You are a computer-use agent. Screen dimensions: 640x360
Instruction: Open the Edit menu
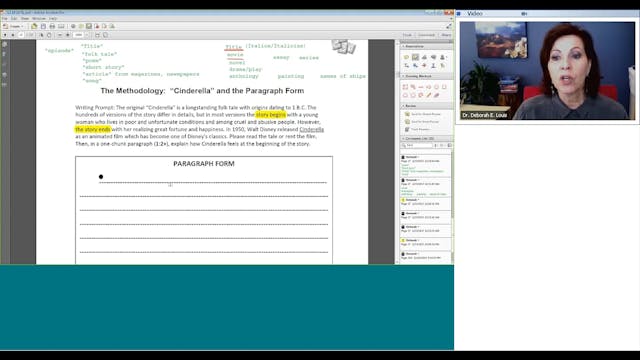14,19
